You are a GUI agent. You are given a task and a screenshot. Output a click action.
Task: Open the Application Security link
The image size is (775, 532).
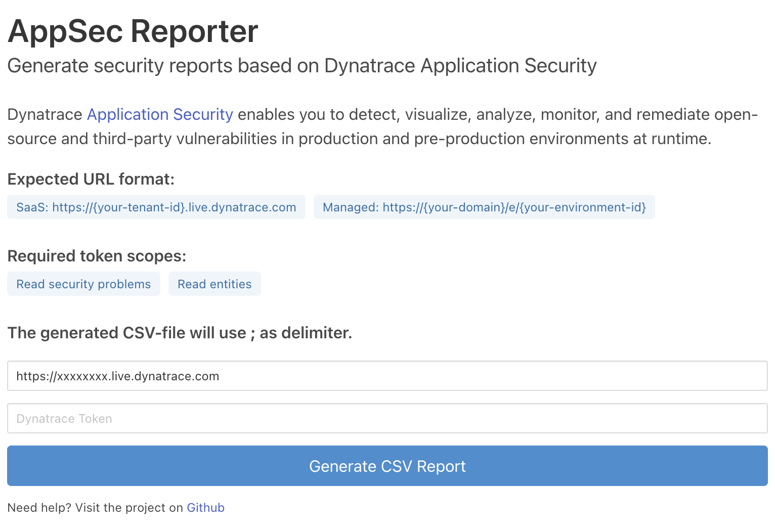[x=159, y=114]
